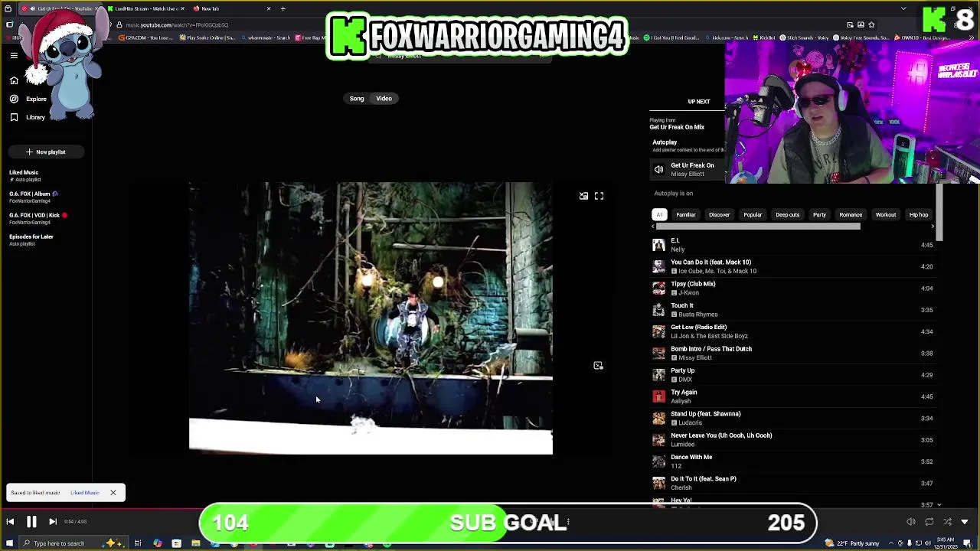Filter queue by Discover

719,214
